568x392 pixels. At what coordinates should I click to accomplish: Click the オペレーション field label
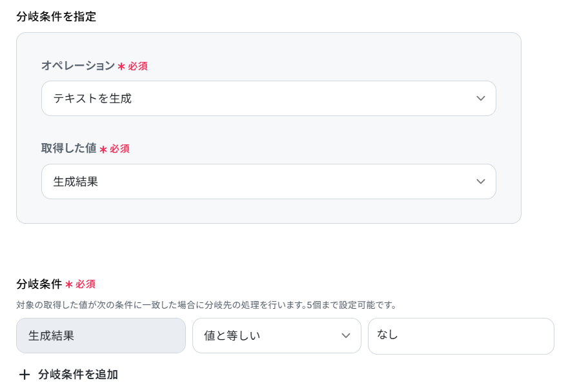pos(77,66)
